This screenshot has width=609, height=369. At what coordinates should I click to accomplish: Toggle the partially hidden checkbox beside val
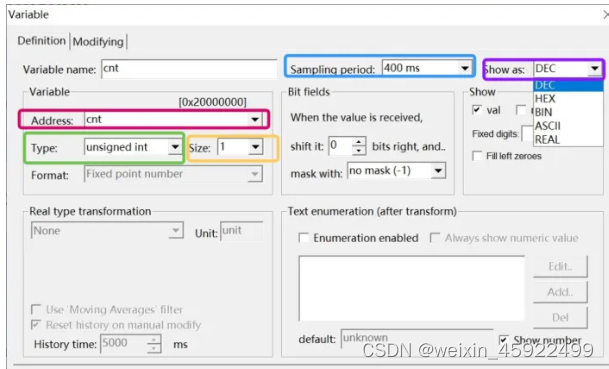pos(521,110)
